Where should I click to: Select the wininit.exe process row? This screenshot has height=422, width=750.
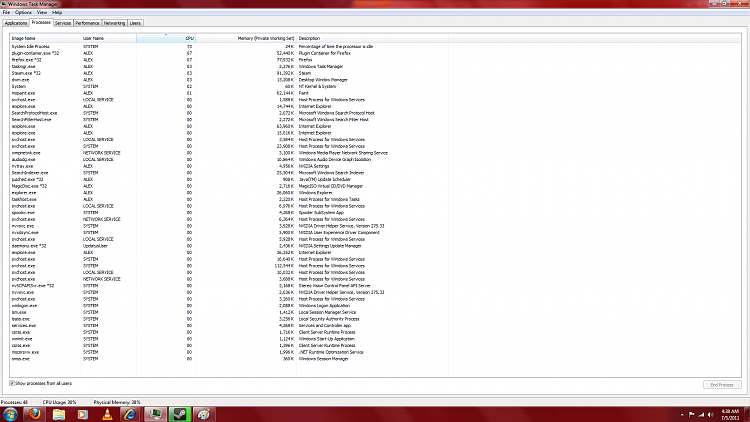[230, 339]
